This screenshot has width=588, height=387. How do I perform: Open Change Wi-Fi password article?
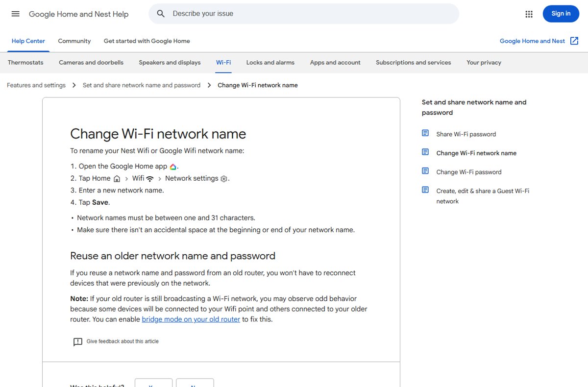tap(469, 172)
